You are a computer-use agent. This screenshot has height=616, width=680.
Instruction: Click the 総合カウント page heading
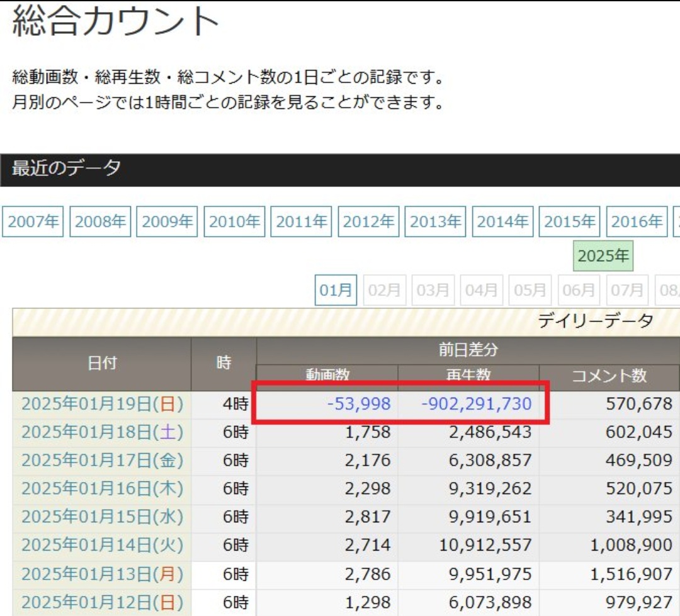tap(115, 21)
